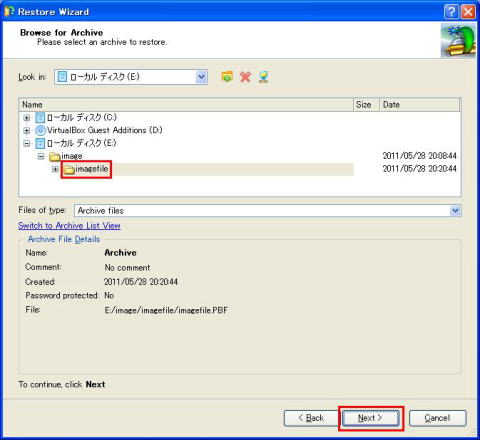480x440 pixels.
Task: Open the Look in drive dropdown
Action: click(x=201, y=77)
